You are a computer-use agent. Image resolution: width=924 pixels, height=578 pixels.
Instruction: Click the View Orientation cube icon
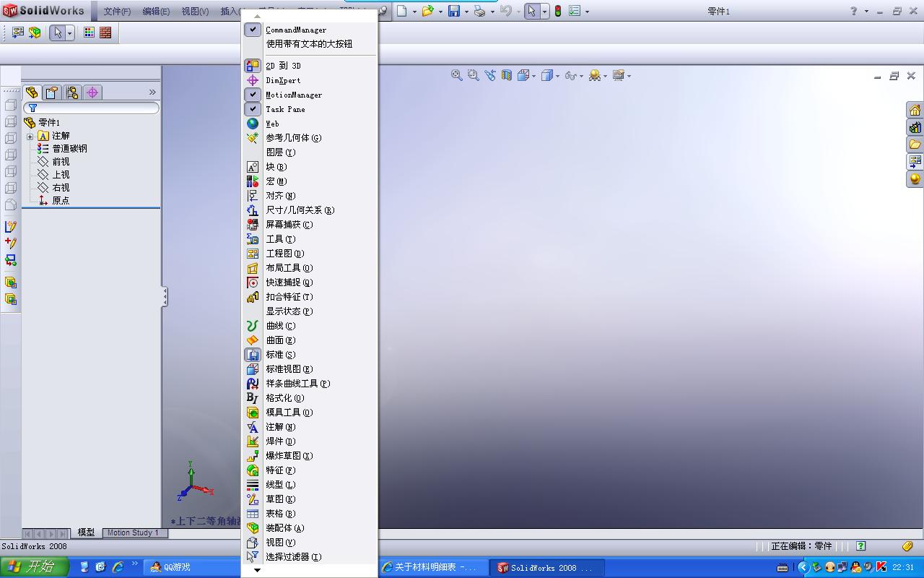click(523, 75)
